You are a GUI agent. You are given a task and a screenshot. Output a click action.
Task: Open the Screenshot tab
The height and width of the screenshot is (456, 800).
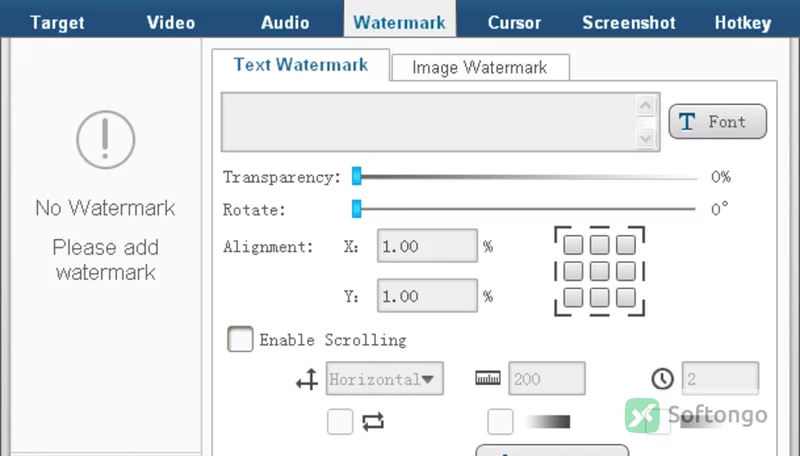629,22
